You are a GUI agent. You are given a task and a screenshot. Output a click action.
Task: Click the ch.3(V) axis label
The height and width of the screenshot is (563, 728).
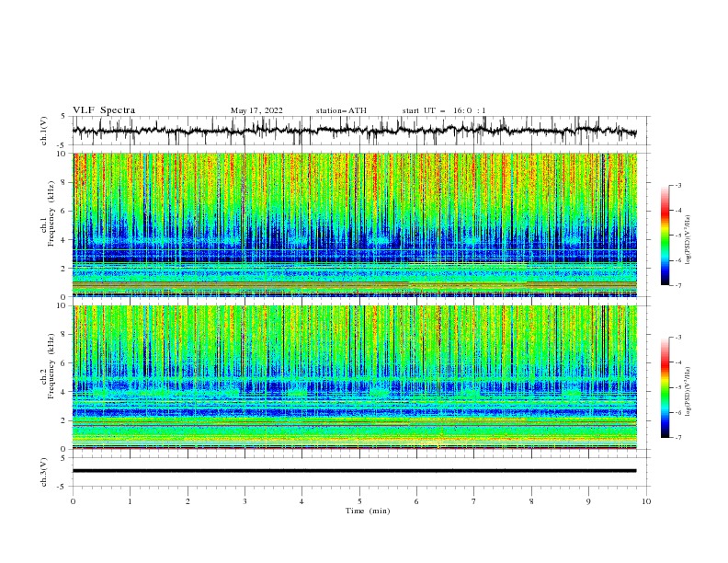[44, 472]
